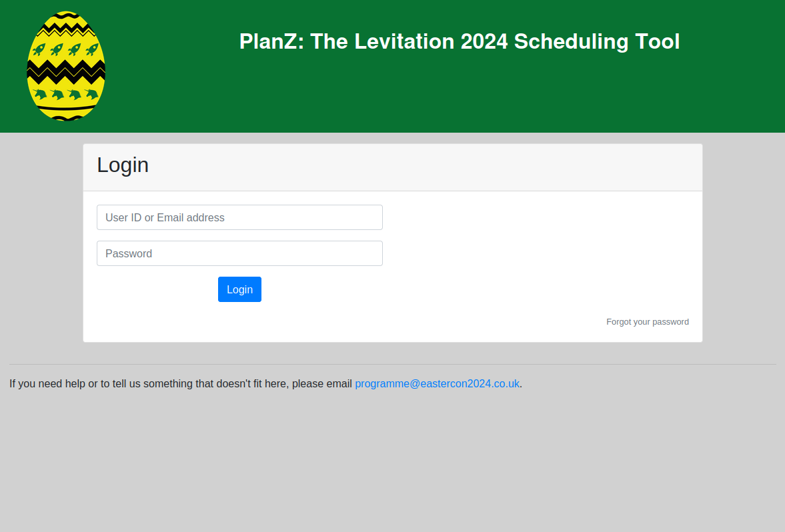Click the yellow Easter egg logo
This screenshot has width=785, height=532.
66,66
